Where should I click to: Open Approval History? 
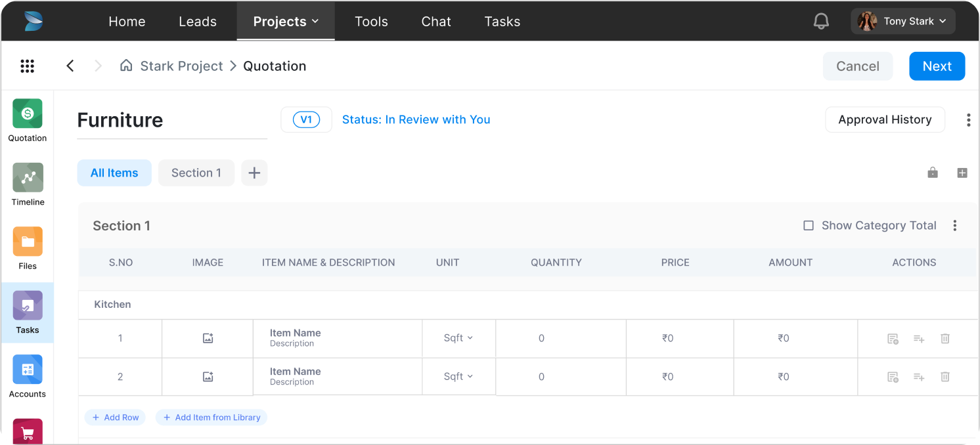[x=885, y=119]
